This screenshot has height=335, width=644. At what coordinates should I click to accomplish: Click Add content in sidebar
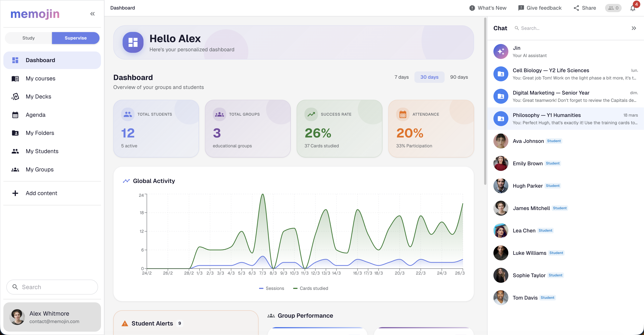point(42,193)
